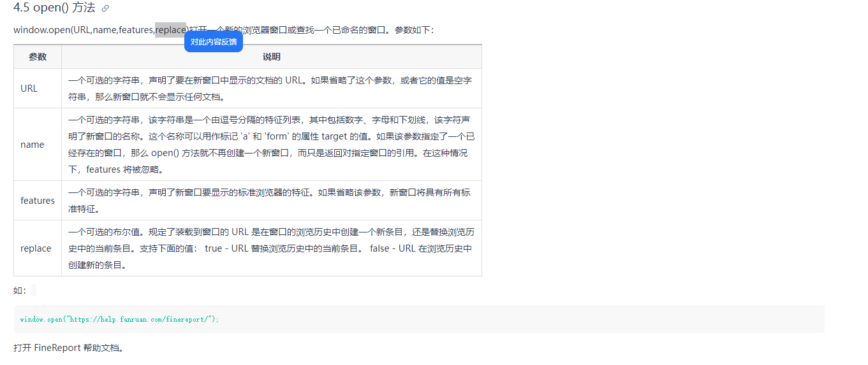This screenshot has height=365, width=868.
Task: Click the '4.5 open() 方法' heading
Action: coord(54,8)
